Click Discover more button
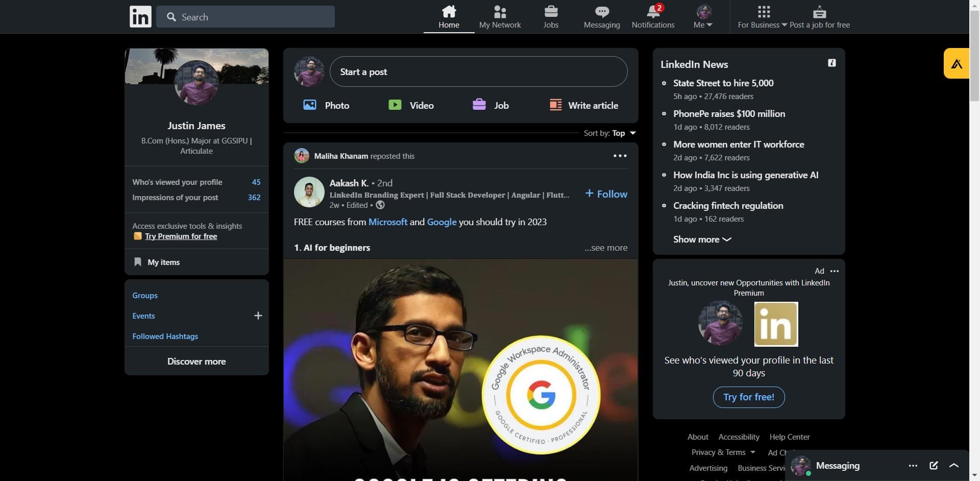Image resolution: width=980 pixels, height=481 pixels. coord(197,362)
